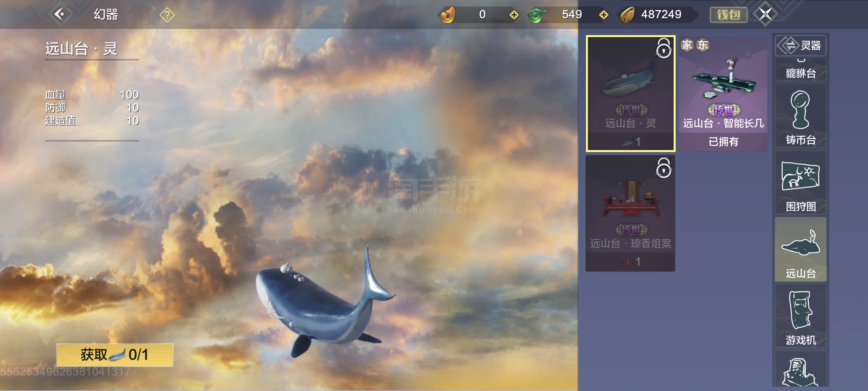The image size is (868, 391).
Task: Select the 远山台·琼香俎案 card
Action: click(630, 213)
